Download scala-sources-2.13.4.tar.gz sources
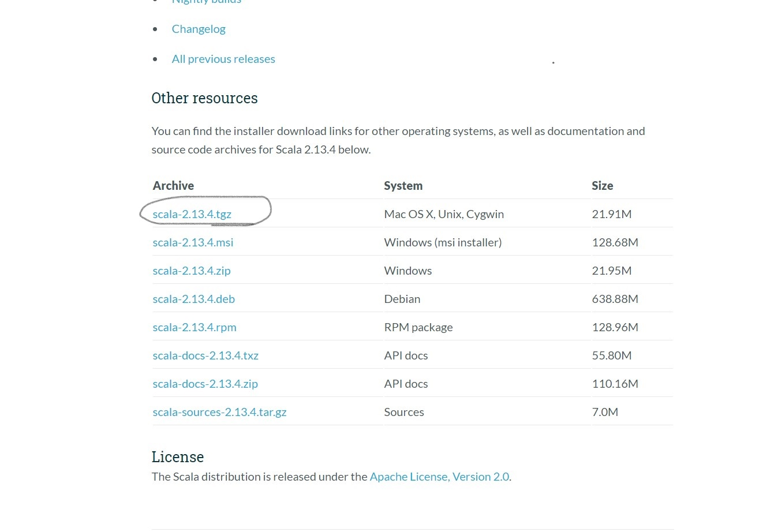 coord(219,412)
